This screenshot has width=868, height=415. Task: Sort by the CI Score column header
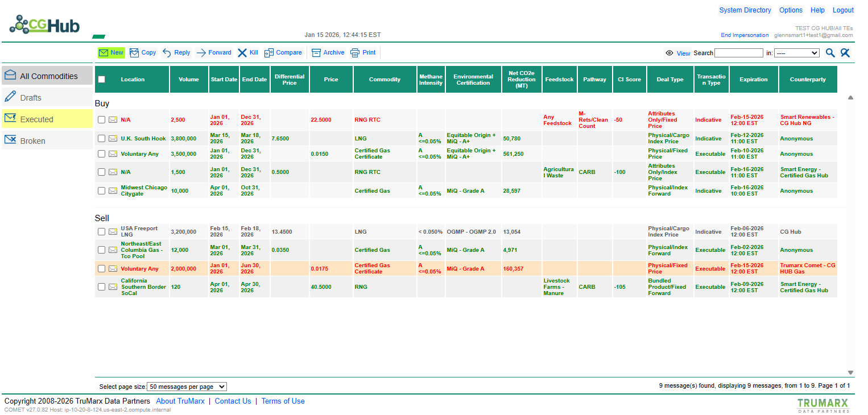coord(629,80)
